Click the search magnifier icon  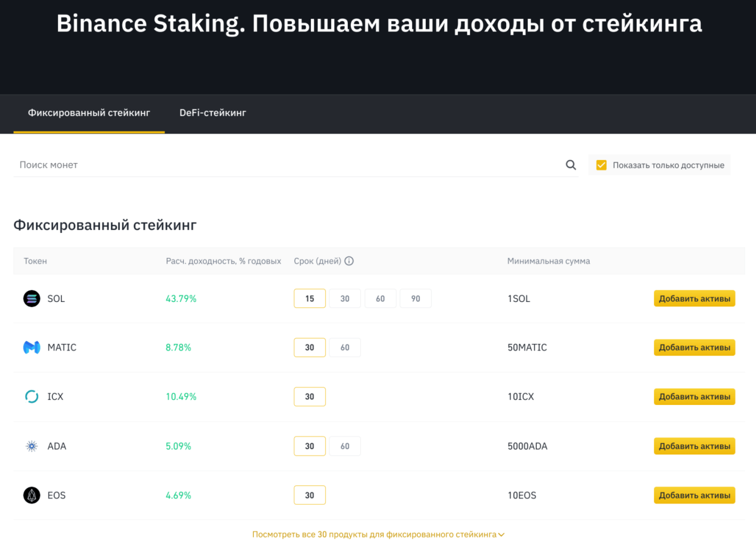[570, 165]
